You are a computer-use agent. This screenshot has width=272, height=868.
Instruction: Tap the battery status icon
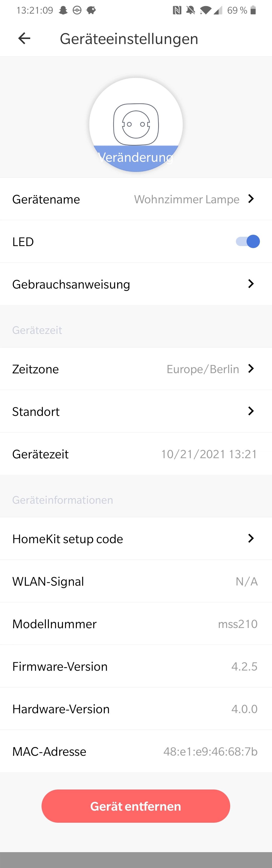pos(253,11)
